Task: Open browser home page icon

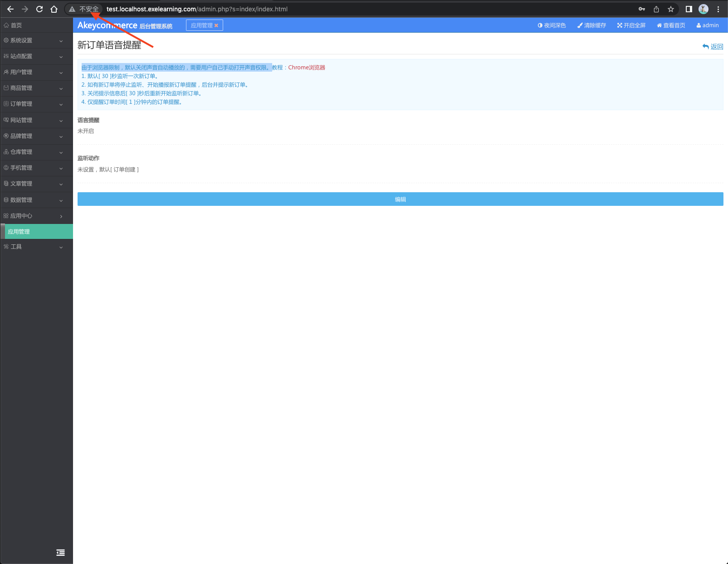Action: point(54,9)
